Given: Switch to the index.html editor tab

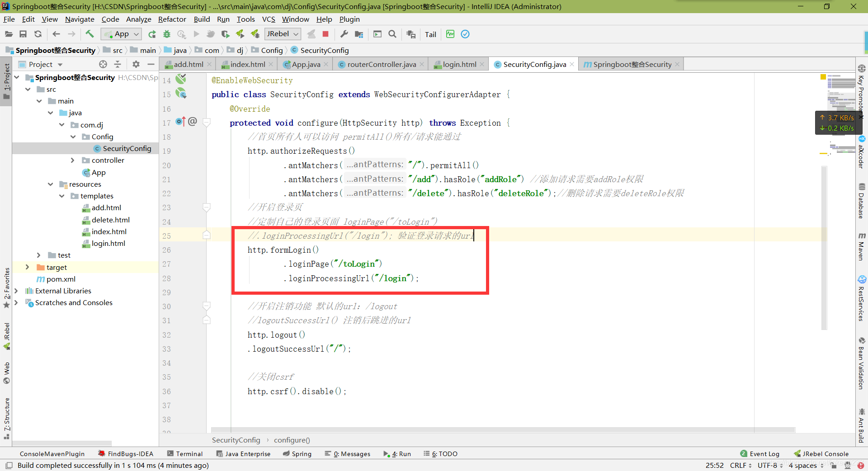Looking at the screenshot, I should point(247,64).
